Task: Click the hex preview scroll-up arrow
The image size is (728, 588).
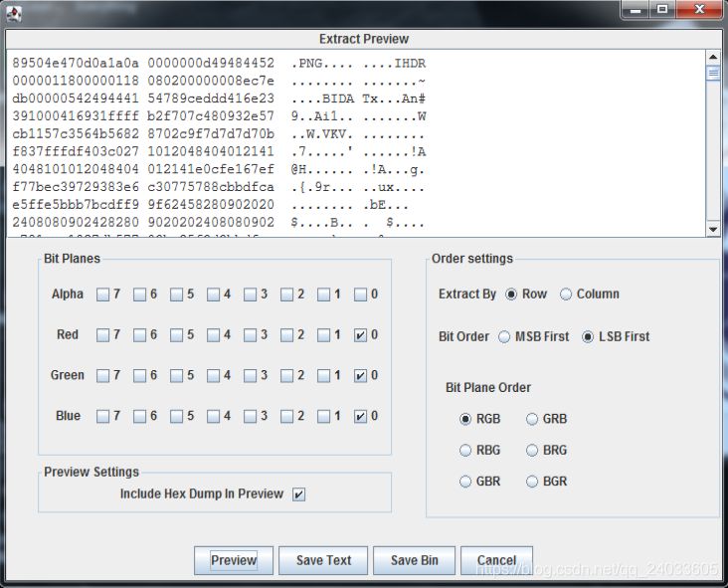Action: pos(713,57)
